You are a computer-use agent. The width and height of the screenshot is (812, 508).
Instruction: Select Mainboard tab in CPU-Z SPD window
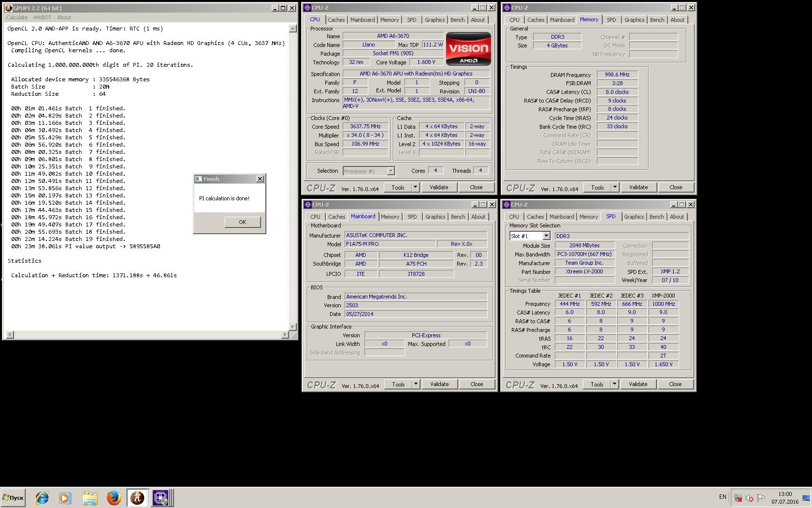tap(562, 217)
